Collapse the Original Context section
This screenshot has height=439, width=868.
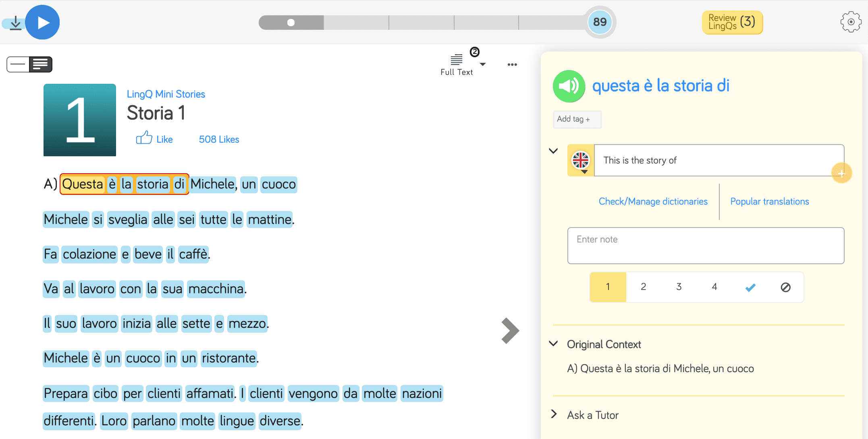coord(554,344)
